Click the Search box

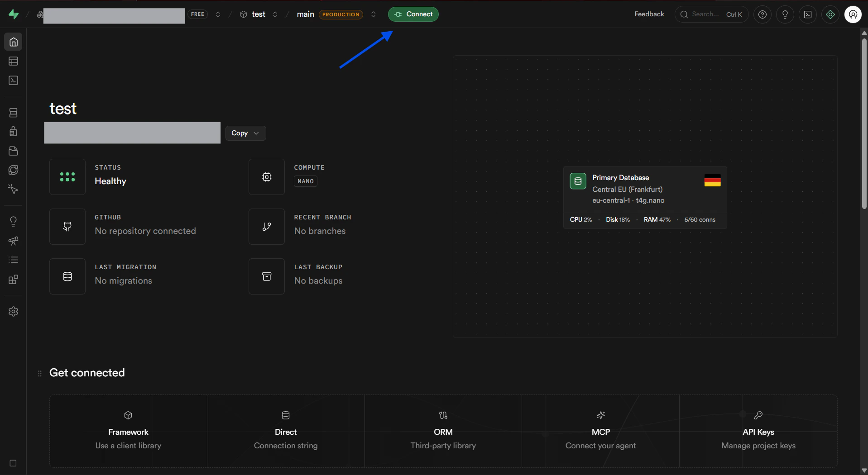tap(711, 14)
